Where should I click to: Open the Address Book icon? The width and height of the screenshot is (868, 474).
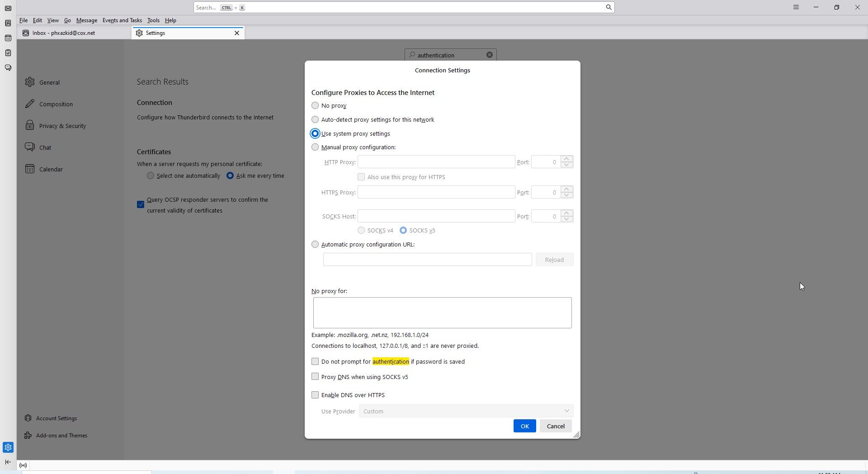pyautogui.click(x=8, y=23)
